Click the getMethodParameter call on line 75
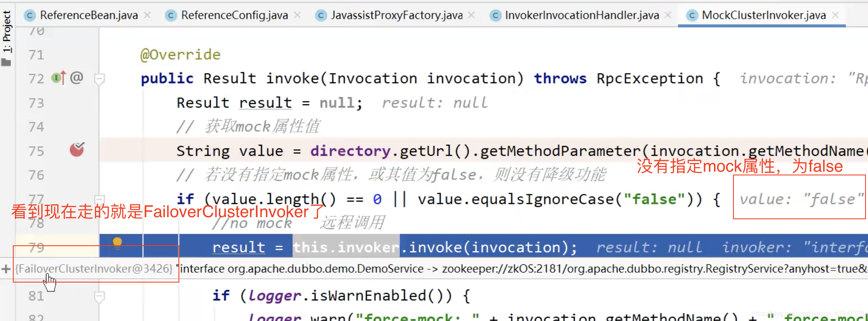Image resolution: width=868 pixels, height=321 pixels. pos(560,151)
